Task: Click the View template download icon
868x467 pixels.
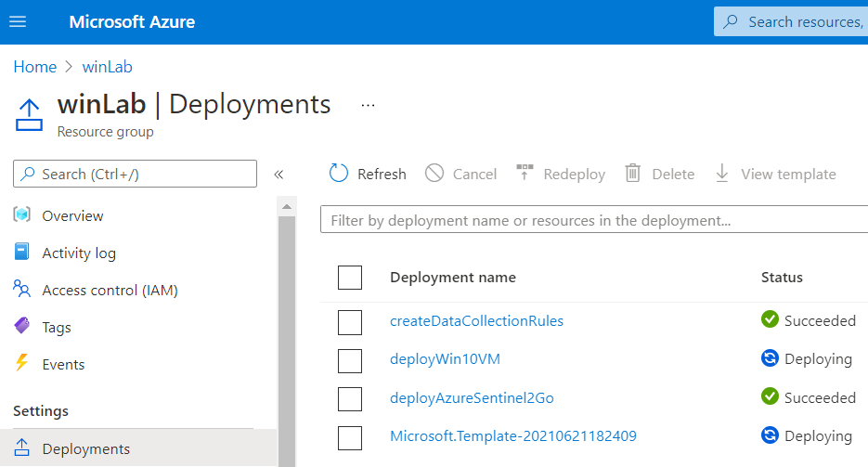Action: coord(722,174)
